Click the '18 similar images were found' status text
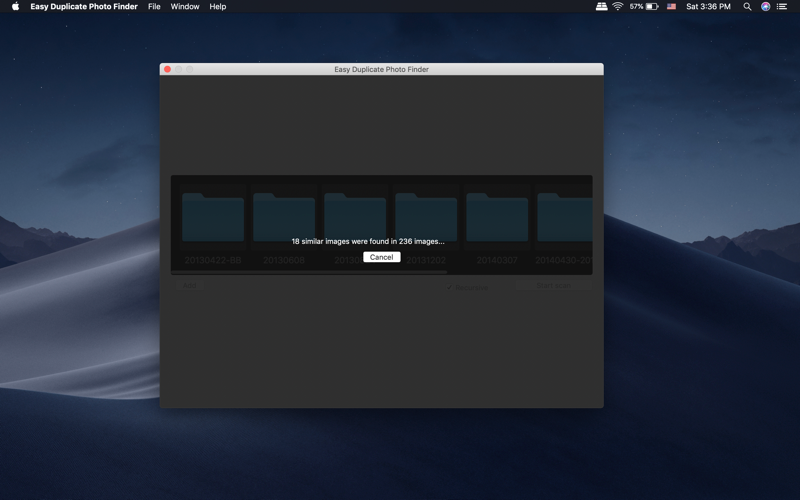 pyautogui.click(x=368, y=241)
